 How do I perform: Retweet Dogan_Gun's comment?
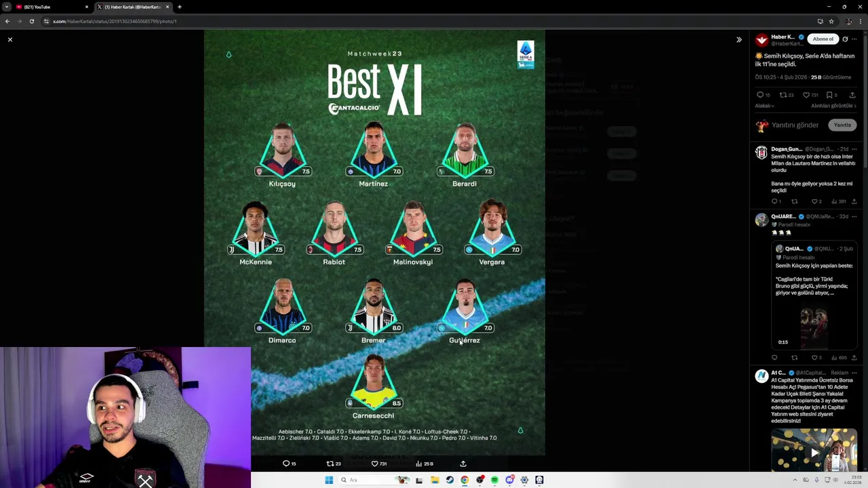point(795,201)
